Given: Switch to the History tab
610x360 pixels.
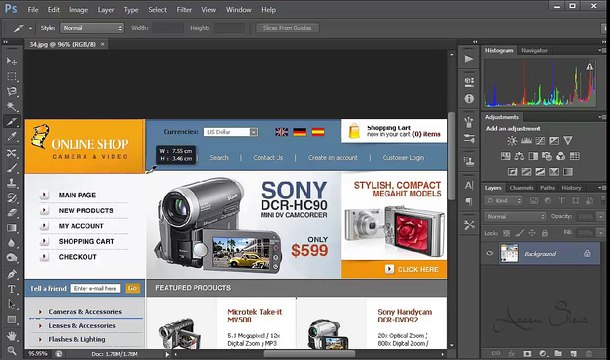Looking at the screenshot, I should click(571, 188).
